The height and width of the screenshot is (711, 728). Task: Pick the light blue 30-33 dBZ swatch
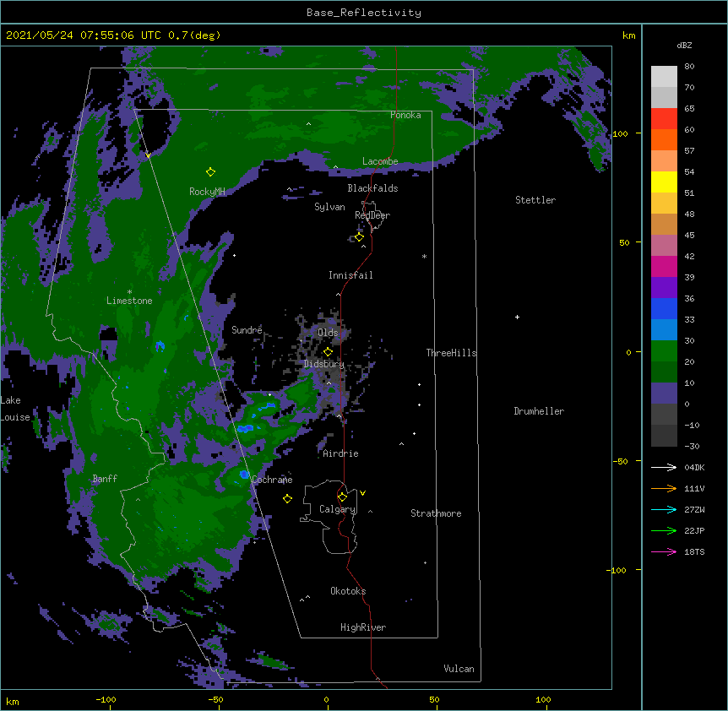[x=664, y=329]
